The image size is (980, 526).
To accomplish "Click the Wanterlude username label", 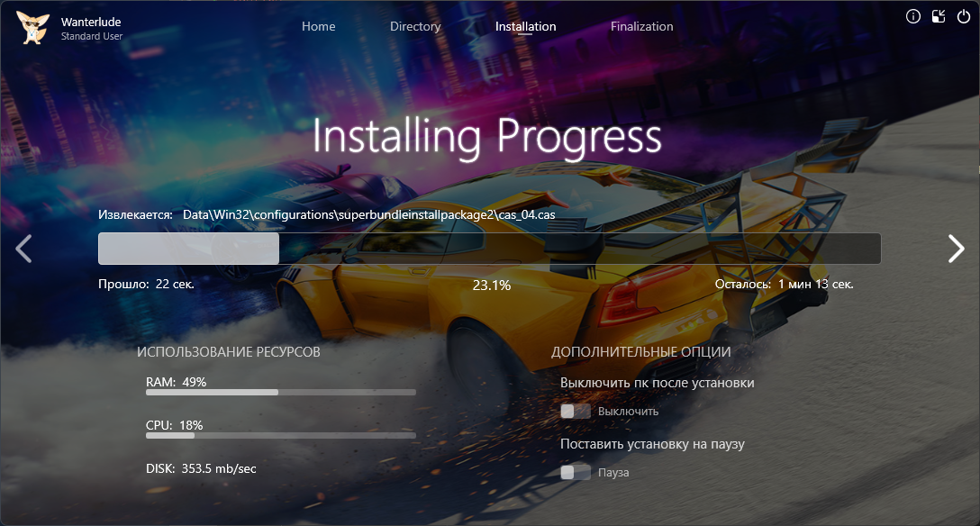I will click(91, 22).
